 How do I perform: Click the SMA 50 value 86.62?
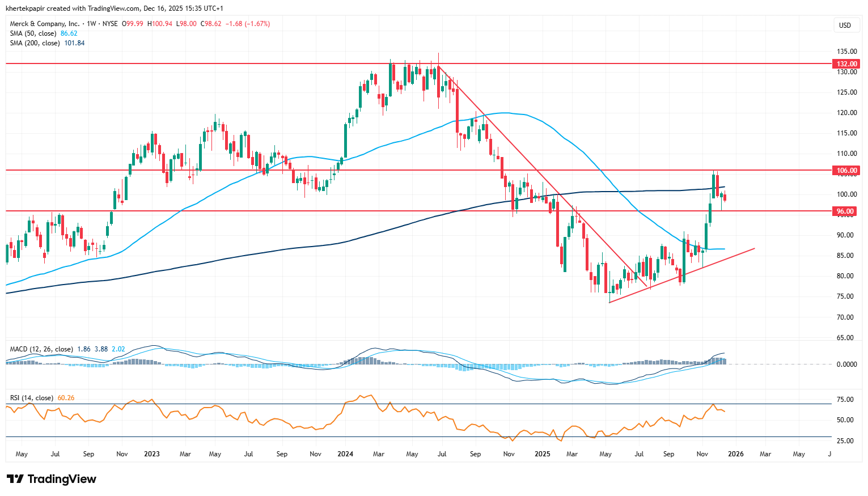click(x=69, y=33)
